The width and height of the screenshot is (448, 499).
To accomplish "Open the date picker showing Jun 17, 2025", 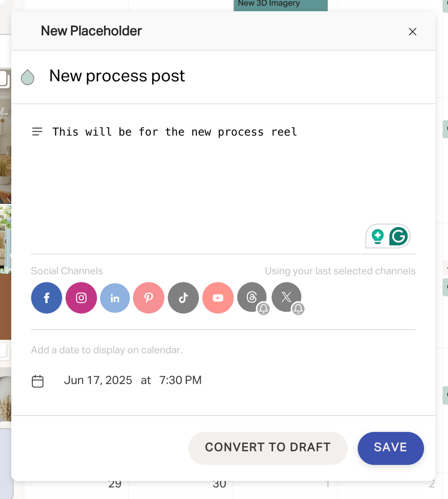I will click(98, 380).
